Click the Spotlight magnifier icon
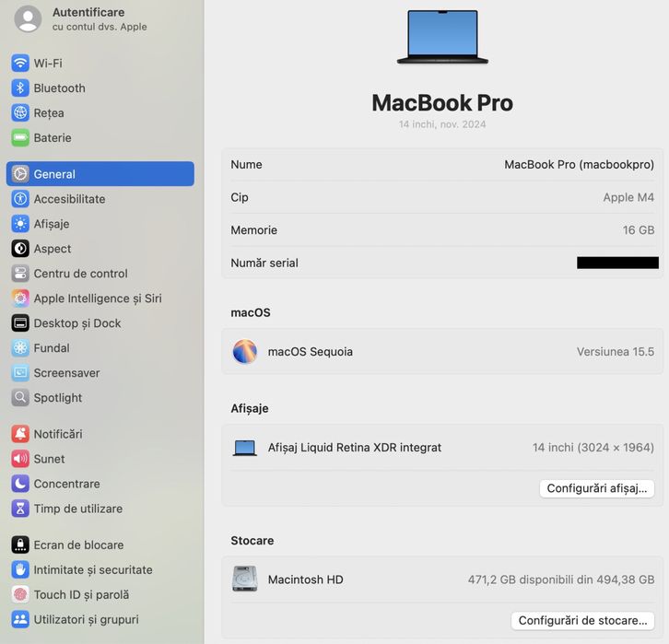The image size is (669, 644). pyautogui.click(x=20, y=397)
